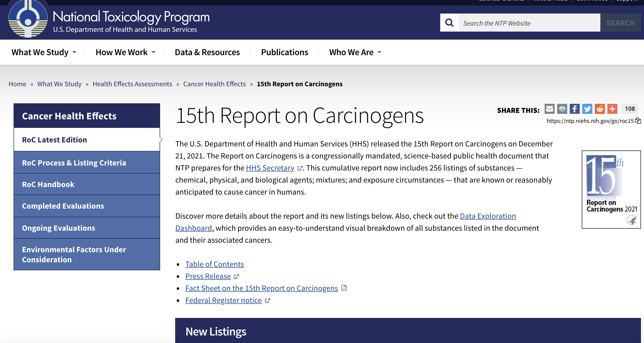Open Health Effects Assessments breadcrumb
Viewport: 644px width, 343px height.
coord(132,84)
